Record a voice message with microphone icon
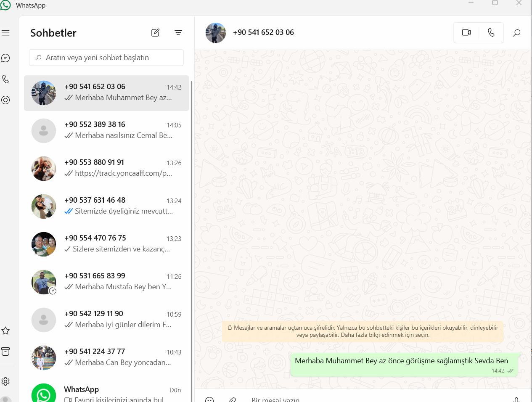Screen dimensions: 532x402 tap(516, 399)
